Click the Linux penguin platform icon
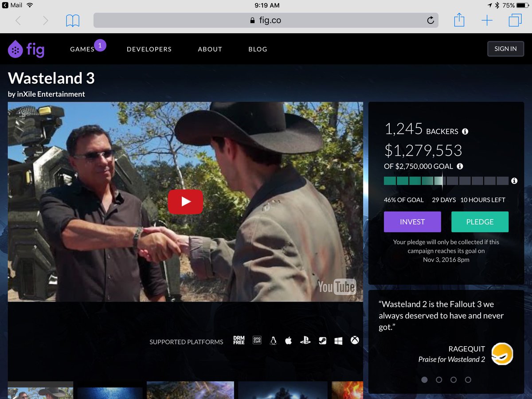This screenshot has width=532, height=399. tap(273, 340)
